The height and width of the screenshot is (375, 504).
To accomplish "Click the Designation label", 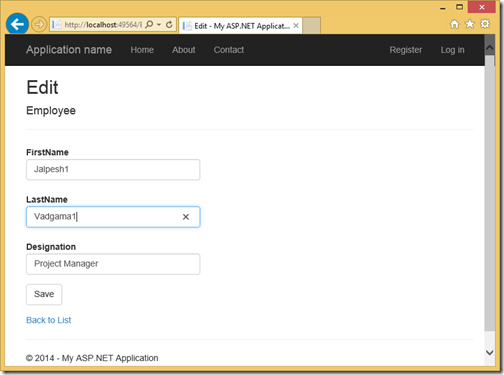I will (x=51, y=247).
